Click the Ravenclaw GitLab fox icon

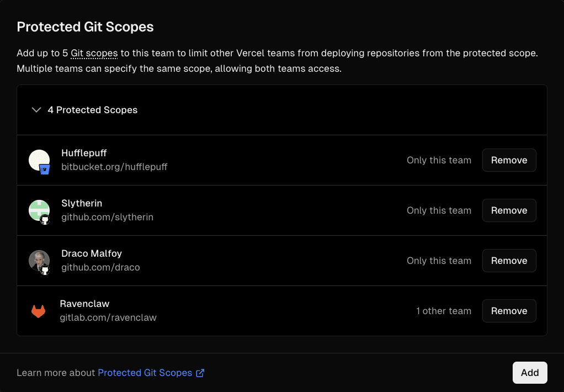(38, 311)
